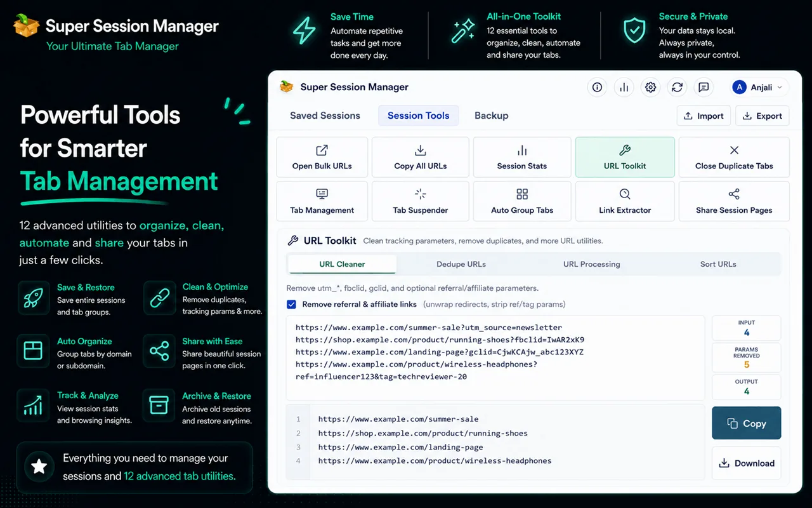Open settings gear icon
Viewport: 812px width, 508px height.
pos(650,88)
